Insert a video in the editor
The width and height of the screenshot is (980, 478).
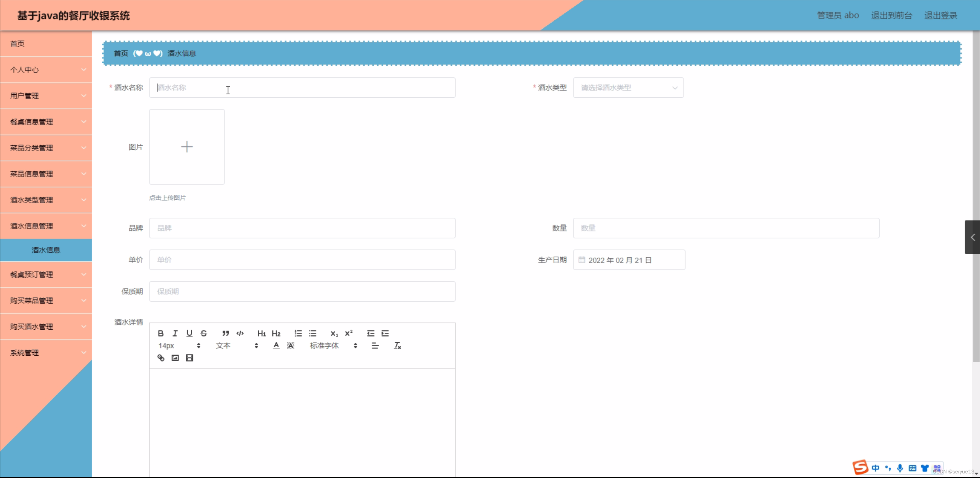coord(189,358)
